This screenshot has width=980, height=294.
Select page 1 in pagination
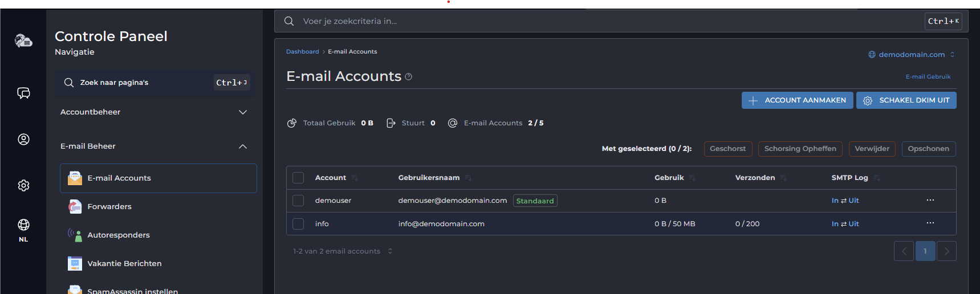(x=925, y=251)
